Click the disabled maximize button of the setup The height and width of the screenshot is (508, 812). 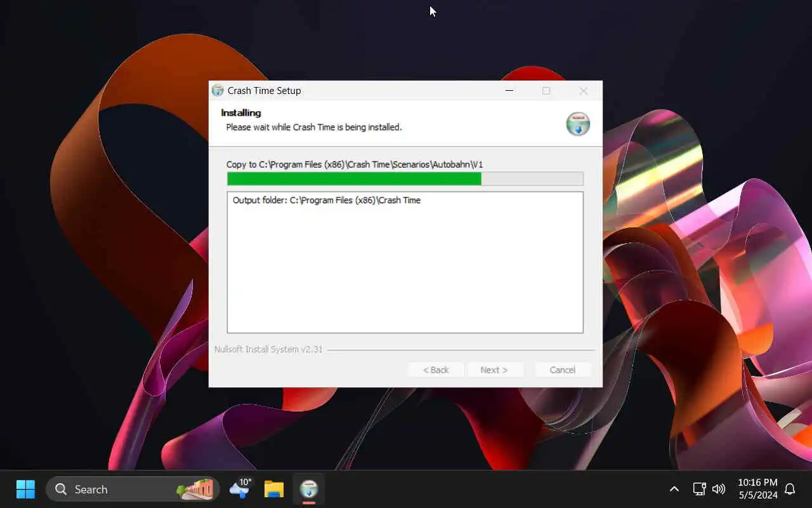point(546,91)
